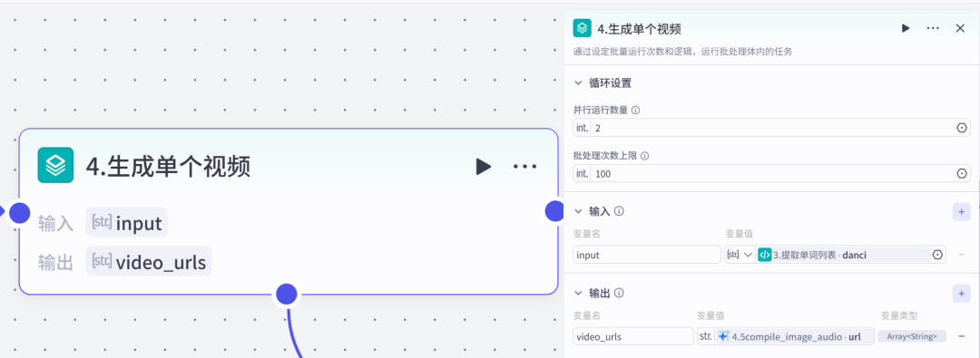Click the side panel title 4.生成单个视频
Image resolution: width=980 pixels, height=358 pixels.
(x=640, y=28)
